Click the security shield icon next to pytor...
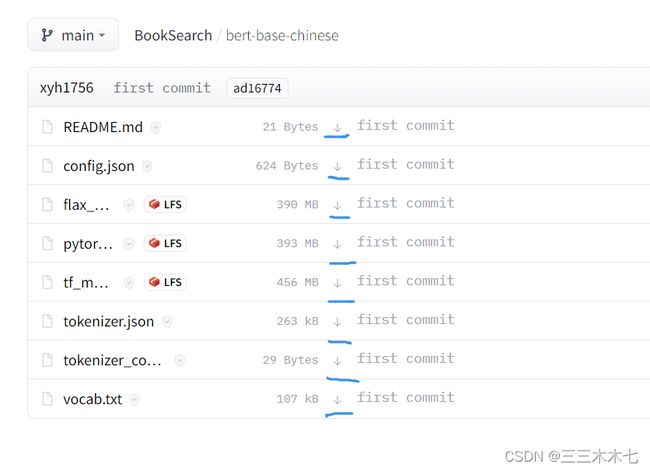 tap(129, 244)
